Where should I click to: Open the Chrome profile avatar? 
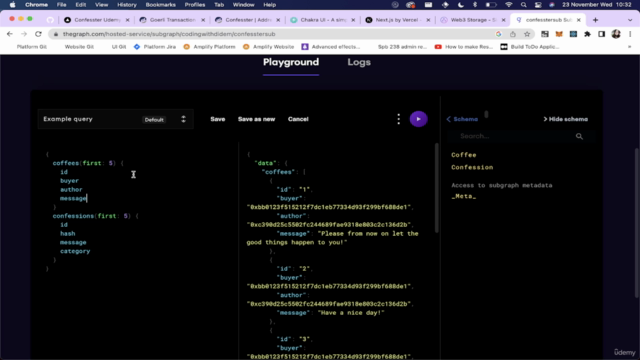(x=616, y=34)
